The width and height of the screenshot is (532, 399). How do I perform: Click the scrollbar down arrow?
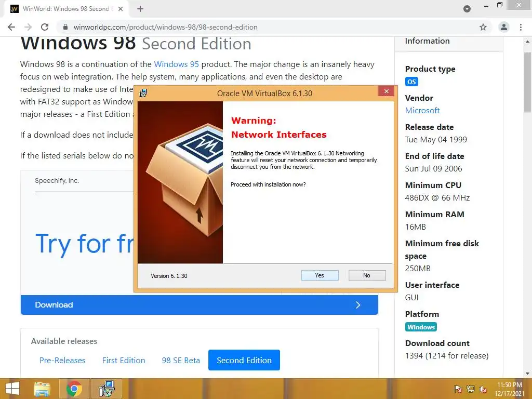point(528,374)
